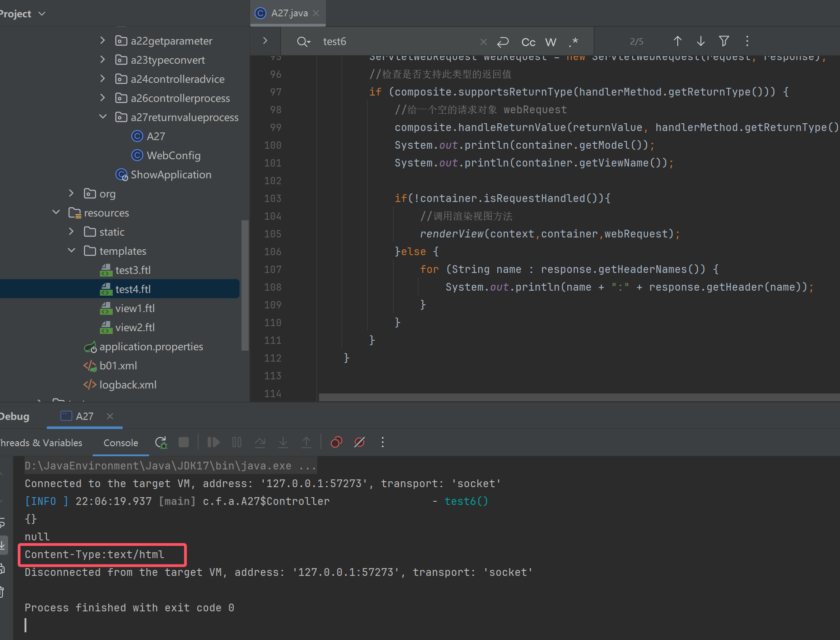Click the a27returnvalueprocess folder icon

point(121,117)
